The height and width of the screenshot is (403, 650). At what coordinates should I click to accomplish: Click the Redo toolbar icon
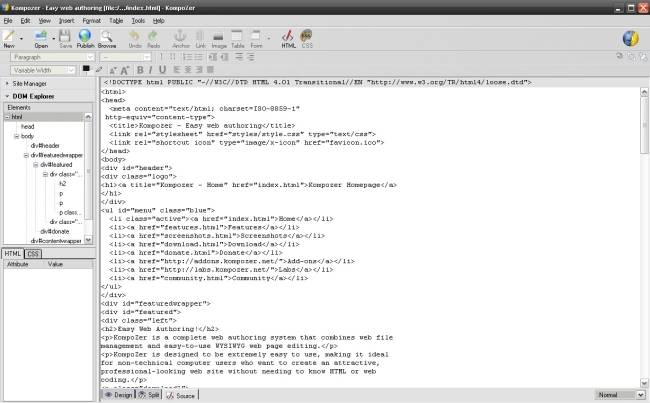tap(153, 36)
